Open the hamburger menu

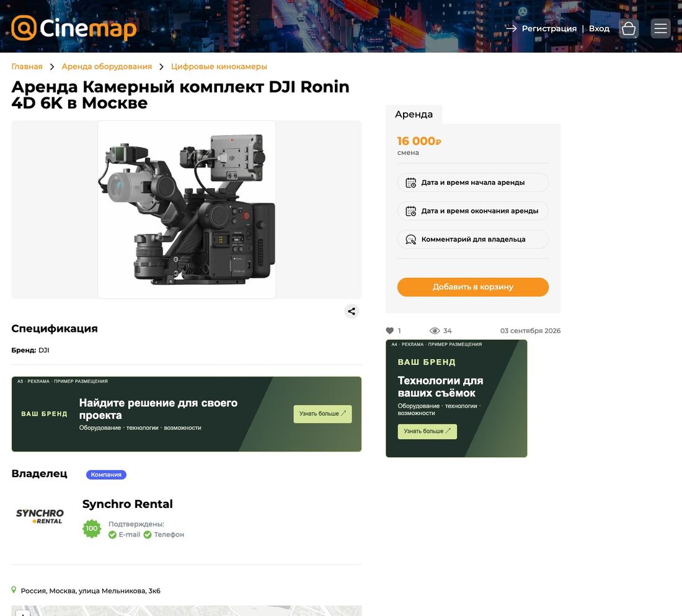click(x=660, y=29)
